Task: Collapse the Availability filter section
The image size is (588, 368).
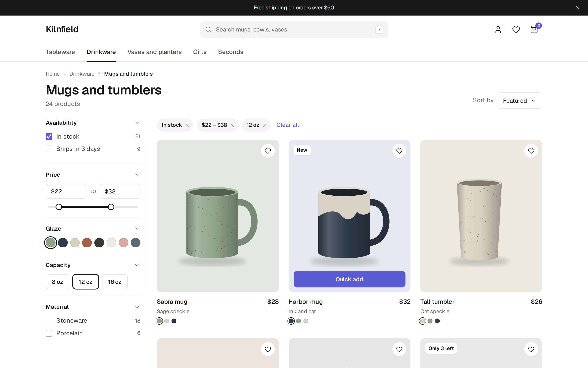Action: tap(137, 123)
